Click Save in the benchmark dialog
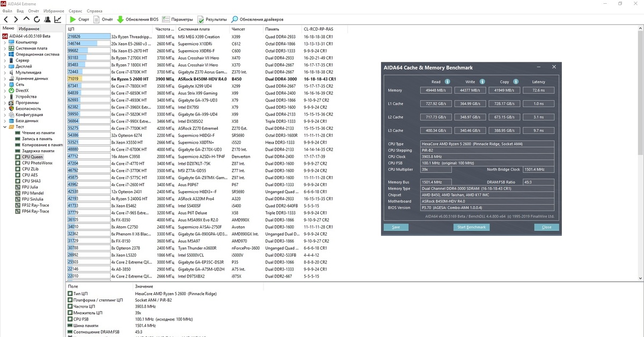Screen dimensions: 644x337 (x=396, y=227)
